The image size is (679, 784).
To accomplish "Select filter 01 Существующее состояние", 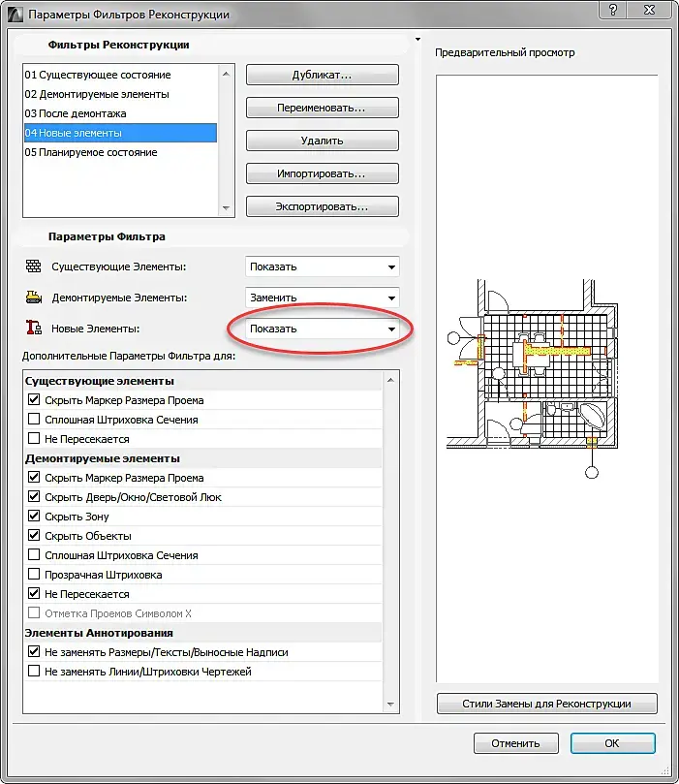I will [120, 75].
